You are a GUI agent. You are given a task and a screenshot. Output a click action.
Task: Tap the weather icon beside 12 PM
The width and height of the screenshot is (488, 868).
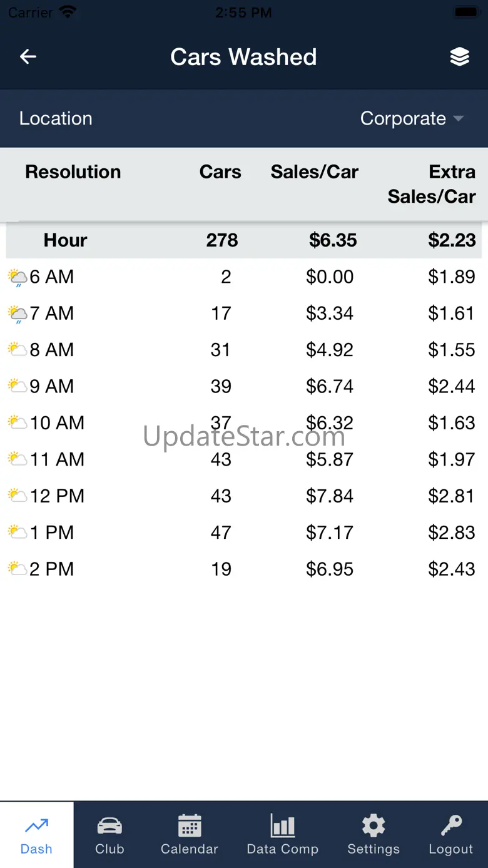18,496
